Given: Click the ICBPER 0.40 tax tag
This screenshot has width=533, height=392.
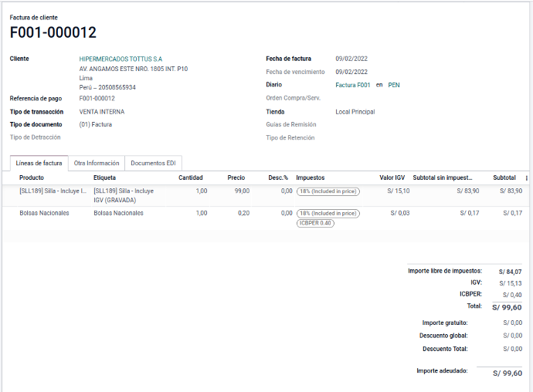Looking at the screenshot, I should coord(316,223).
